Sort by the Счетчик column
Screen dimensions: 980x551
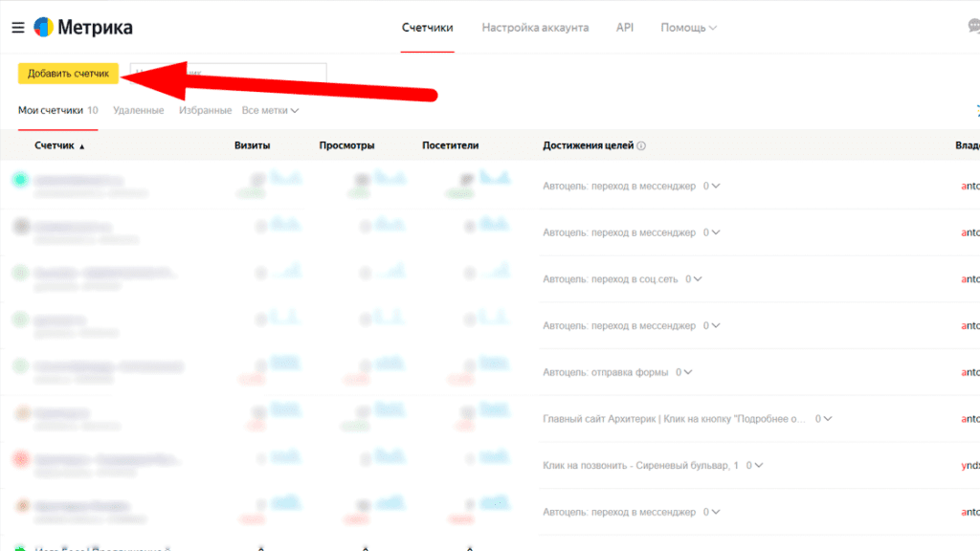coord(59,145)
